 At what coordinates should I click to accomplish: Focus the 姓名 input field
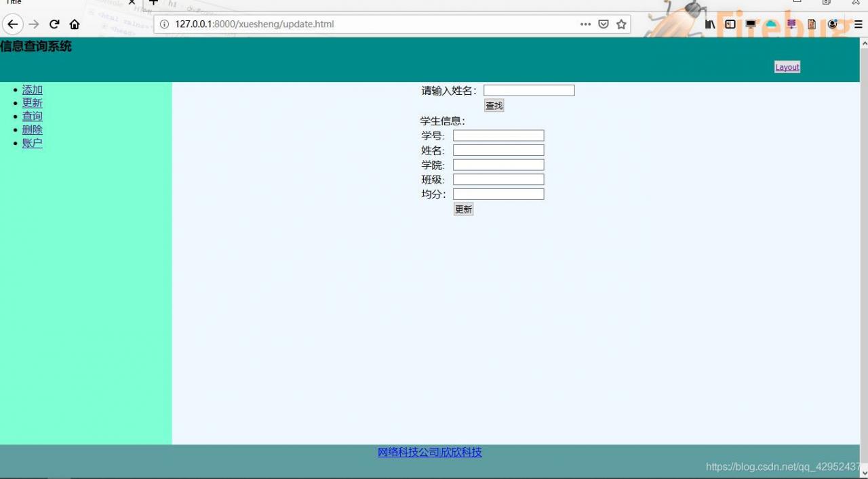click(x=498, y=150)
